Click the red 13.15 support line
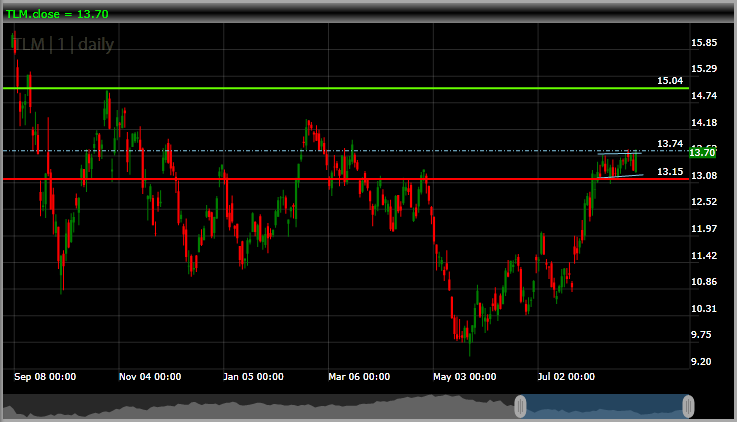The width and height of the screenshot is (737, 422). [x=300, y=179]
